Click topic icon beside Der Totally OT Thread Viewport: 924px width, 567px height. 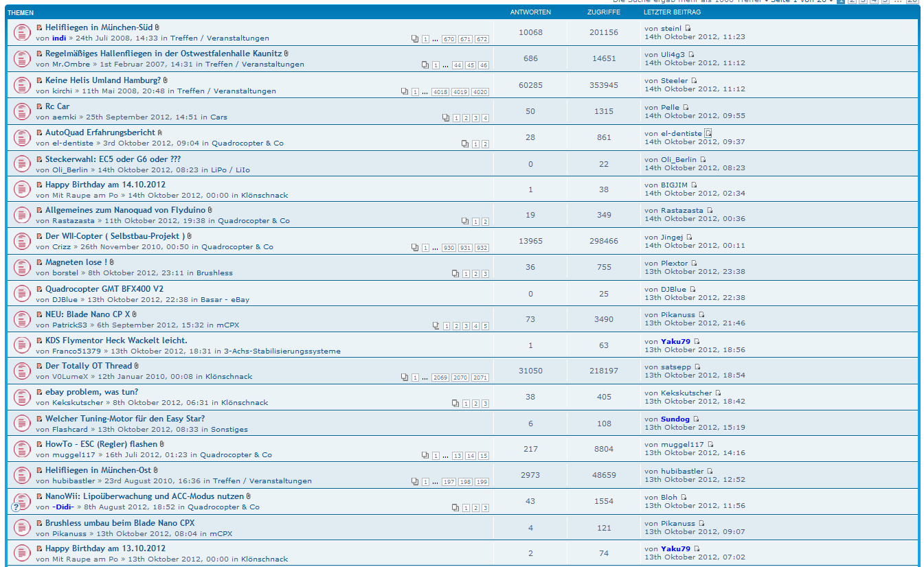(x=21, y=371)
